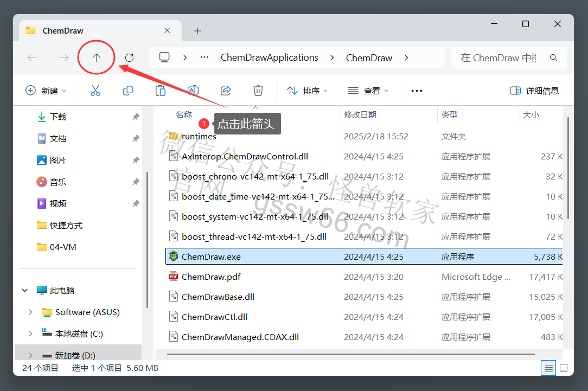The height and width of the screenshot is (391, 588).
Task: Expand chevron after ChemDrawApplications breadcrumb
Action: click(x=332, y=57)
